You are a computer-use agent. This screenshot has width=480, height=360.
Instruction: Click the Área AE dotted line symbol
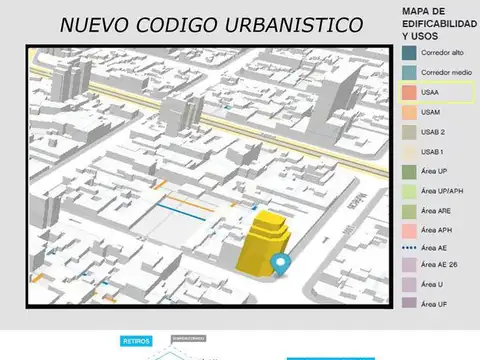point(409,248)
